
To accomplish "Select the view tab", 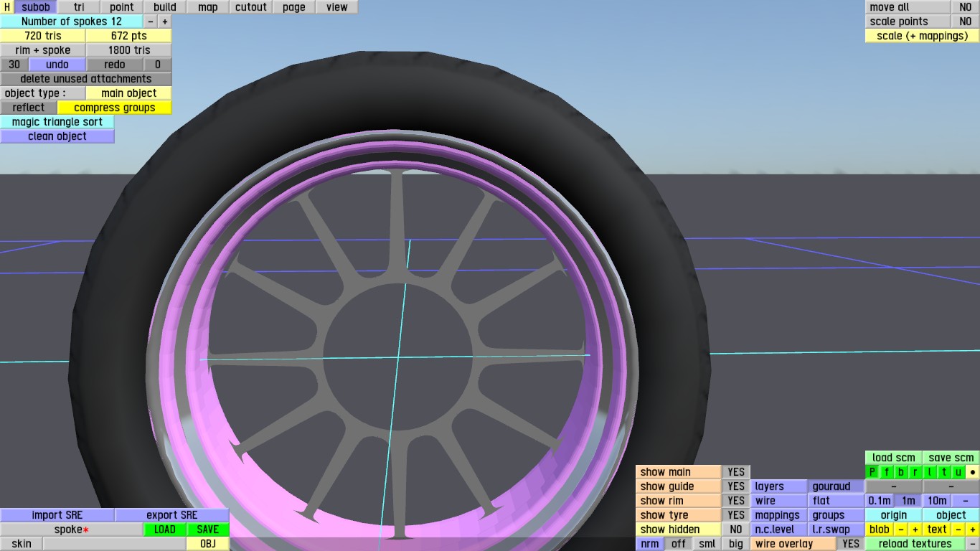I will click(x=337, y=7).
